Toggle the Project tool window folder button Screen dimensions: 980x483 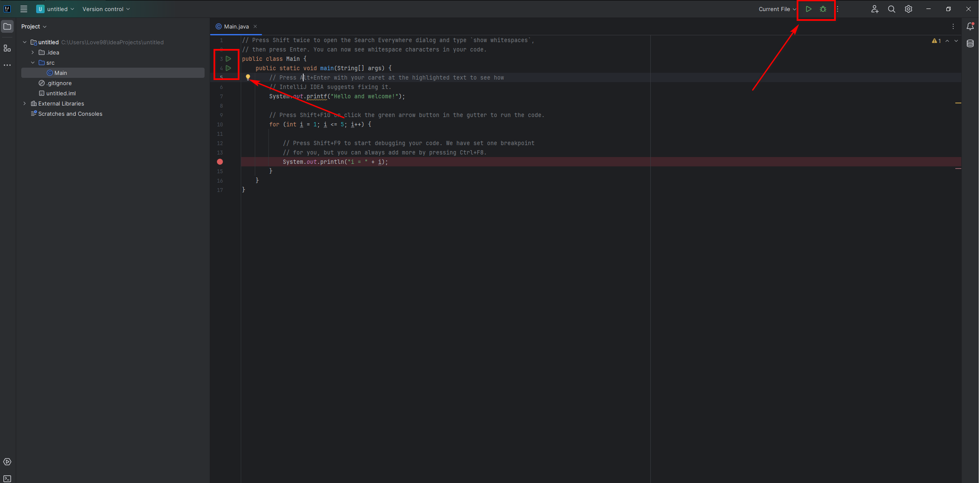point(7,26)
